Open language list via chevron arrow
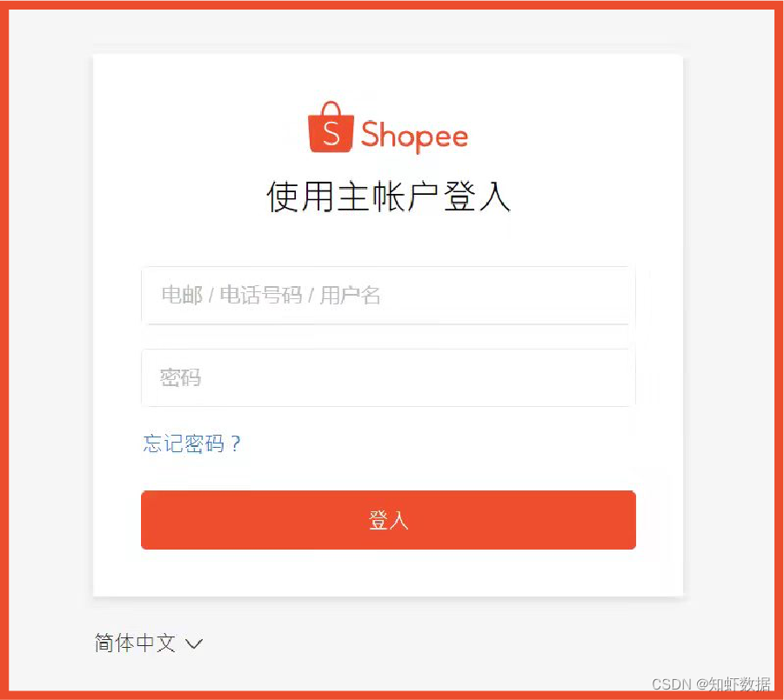Viewport: 784px width, 700px height. (x=194, y=643)
